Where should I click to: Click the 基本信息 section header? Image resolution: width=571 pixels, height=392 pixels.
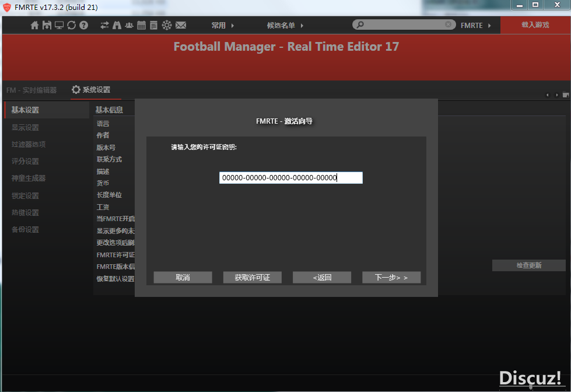pyautogui.click(x=109, y=110)
